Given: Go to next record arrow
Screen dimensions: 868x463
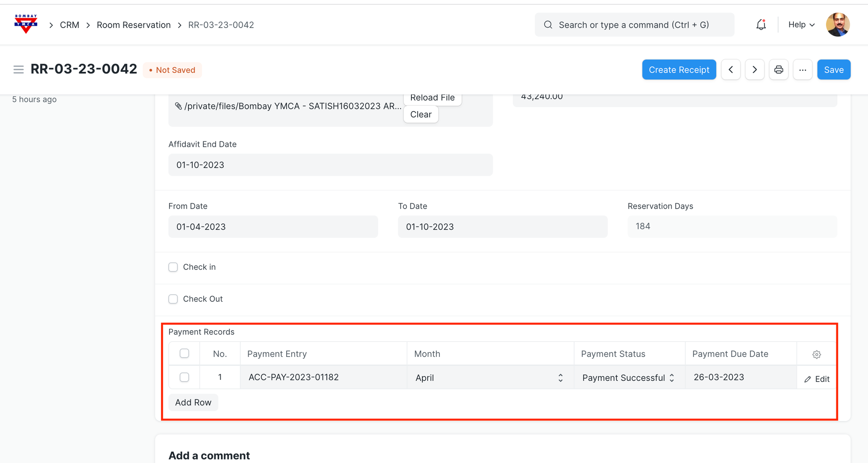Looking at the screenshot, I should (x=755, y=70).
